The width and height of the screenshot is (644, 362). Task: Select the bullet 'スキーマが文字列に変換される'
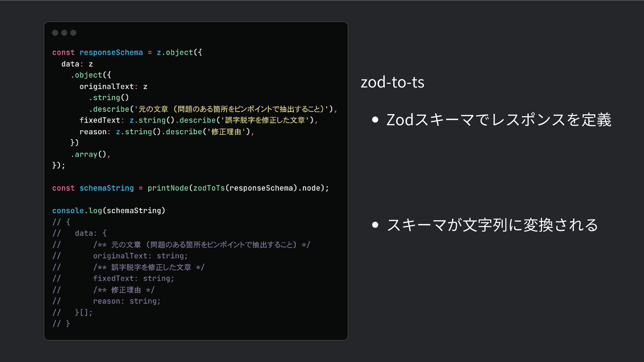[x=492, y=225]
